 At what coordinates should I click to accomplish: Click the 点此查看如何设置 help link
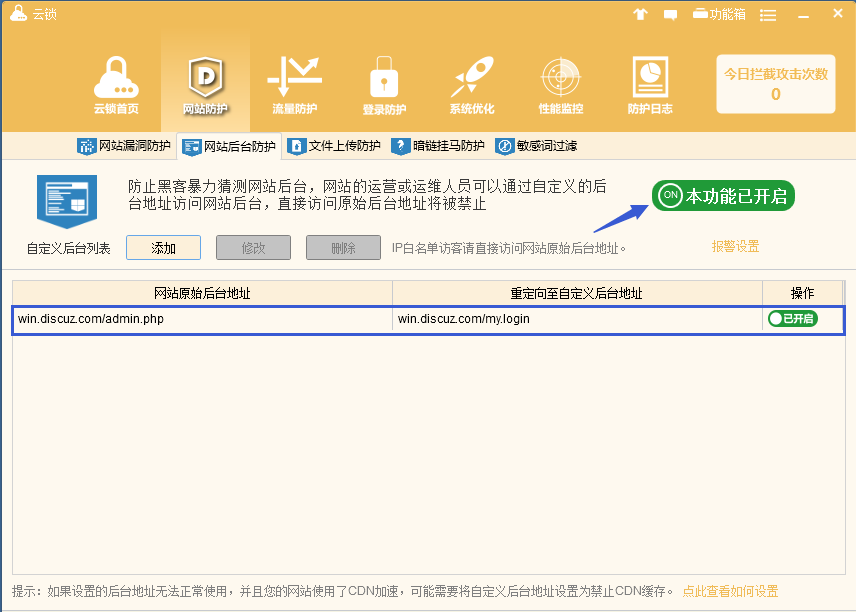pos(732,591)
